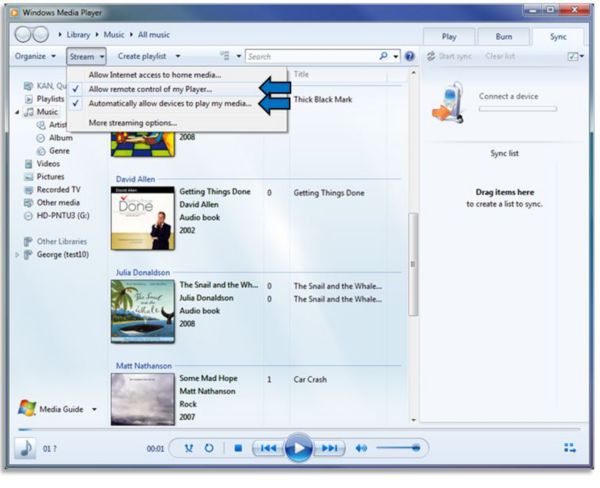Click the Title column header
The height and width of the screenshot is (488, 600).
pos(301,74)
